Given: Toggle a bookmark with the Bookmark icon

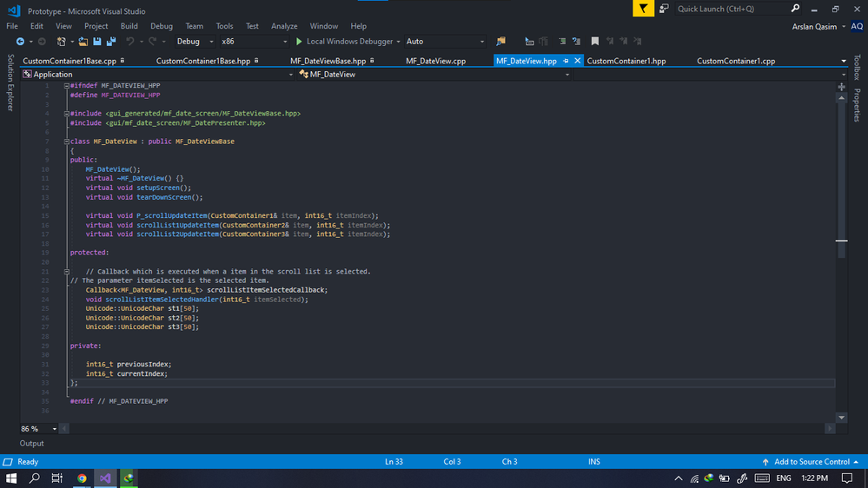Looking at the screenshot, I should 594,42.
